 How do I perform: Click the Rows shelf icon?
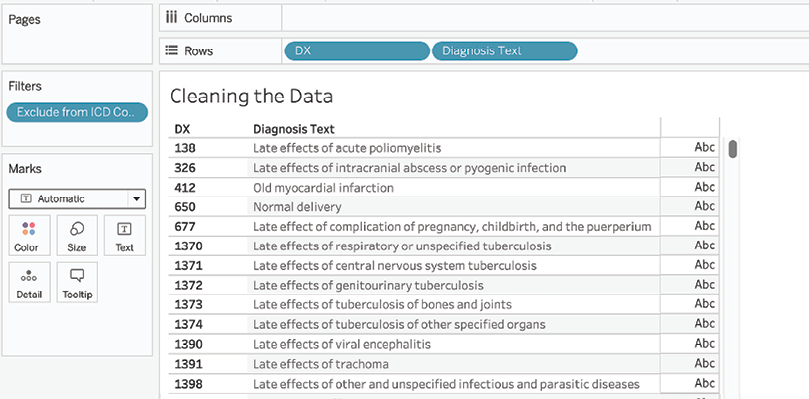[x=171, y=51]
